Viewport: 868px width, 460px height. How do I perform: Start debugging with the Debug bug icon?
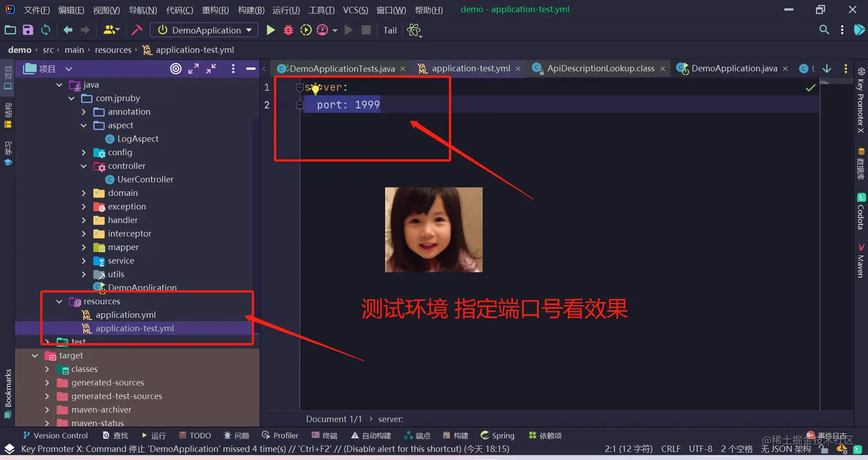point(288,30)
